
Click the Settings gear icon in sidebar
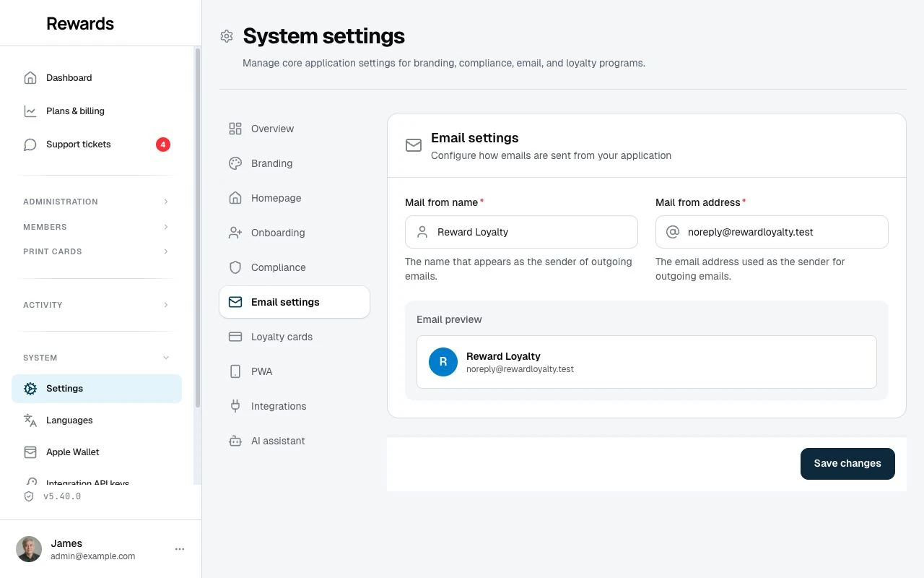[x=30, y=389]
